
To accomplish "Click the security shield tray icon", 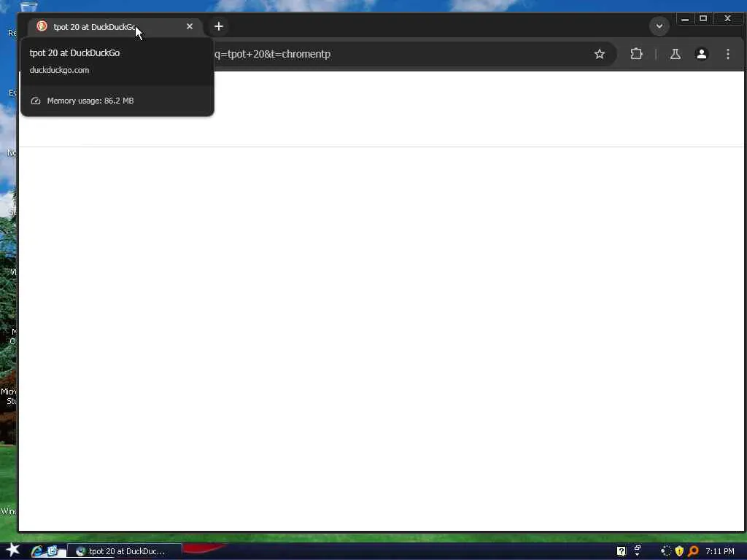I will pos(679,551).
